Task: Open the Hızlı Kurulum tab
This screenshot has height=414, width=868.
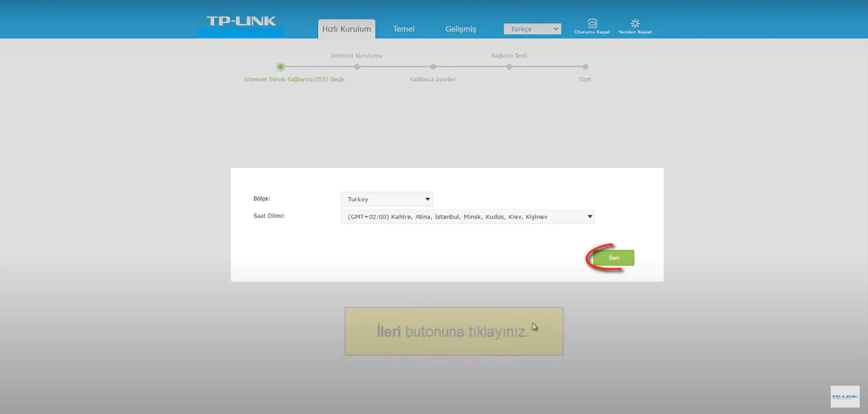Action: 346,29
